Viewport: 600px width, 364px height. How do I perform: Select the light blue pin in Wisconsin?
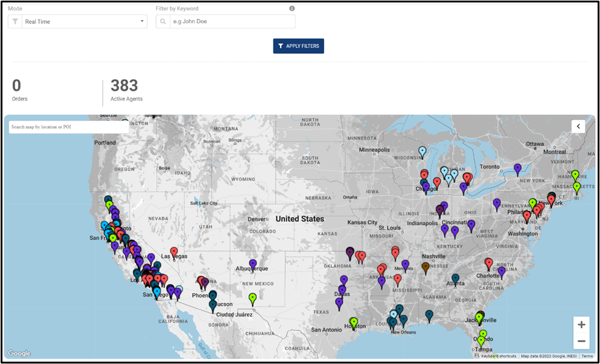click(x=422, y=152)
